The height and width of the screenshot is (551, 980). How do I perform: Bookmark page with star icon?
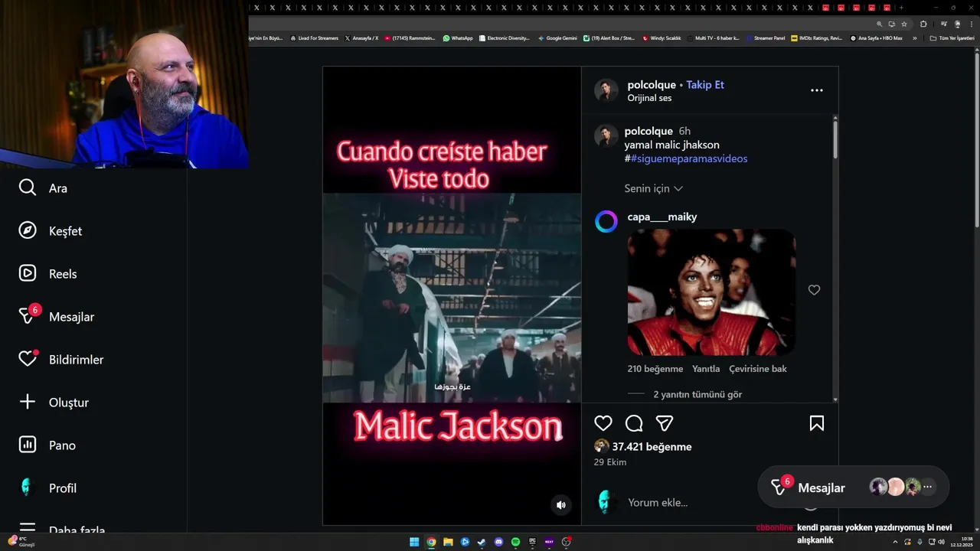pyautogui.click(x=903, y=24)
